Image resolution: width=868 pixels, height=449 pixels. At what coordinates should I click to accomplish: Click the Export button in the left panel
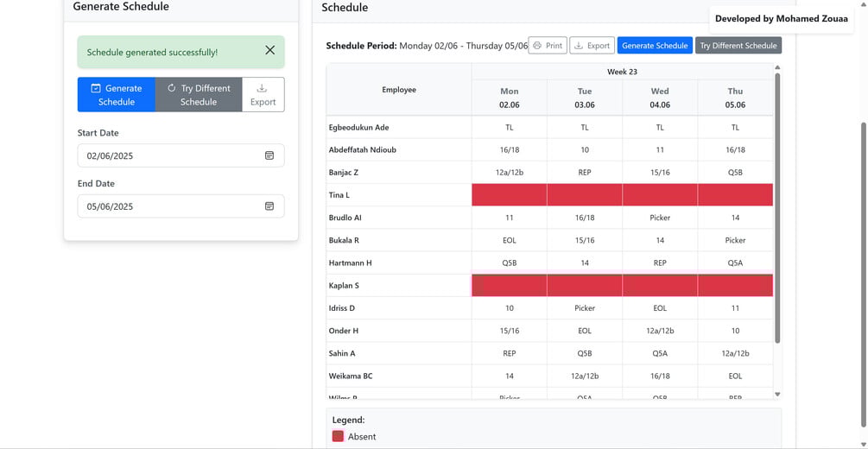pyautogui.click(x=263, y=95)
